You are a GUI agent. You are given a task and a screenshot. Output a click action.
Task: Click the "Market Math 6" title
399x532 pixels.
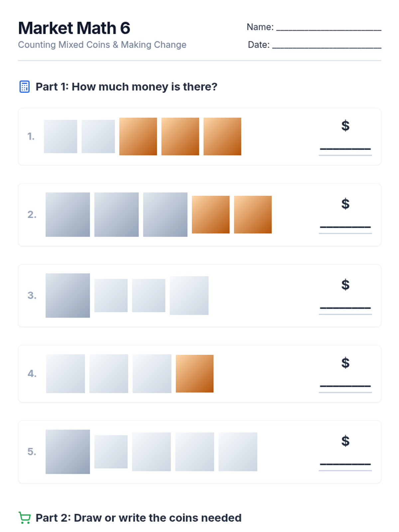(74, 28)
